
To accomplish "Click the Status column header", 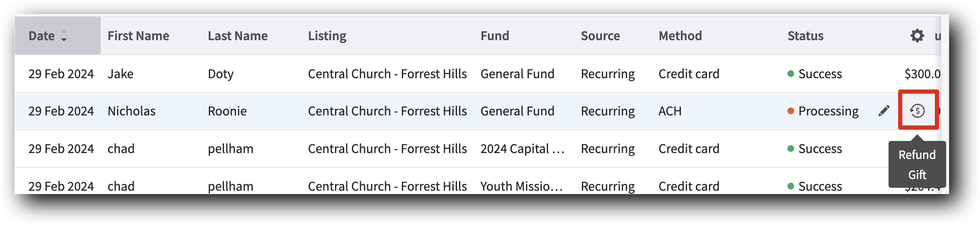I will tap(805, 36).
